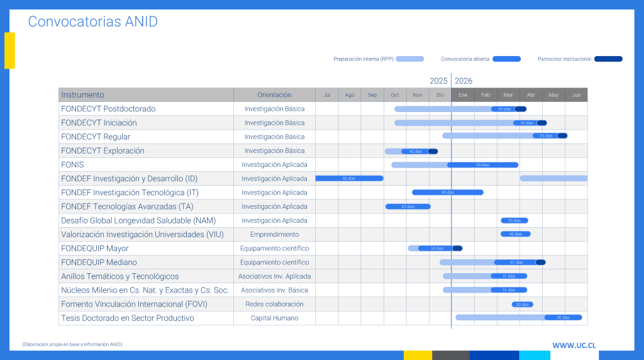Screen dimensions: 644x360
Task: Select the FONDECYT Postdoctorado row label
Action: (x=108, y=109)
